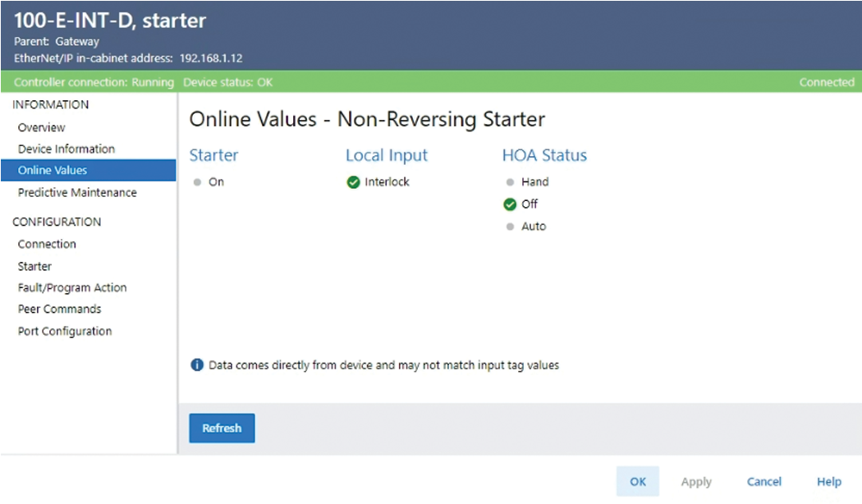862x504 pixels.
Task: Click the Cancel button
Action: pos(763,482)
